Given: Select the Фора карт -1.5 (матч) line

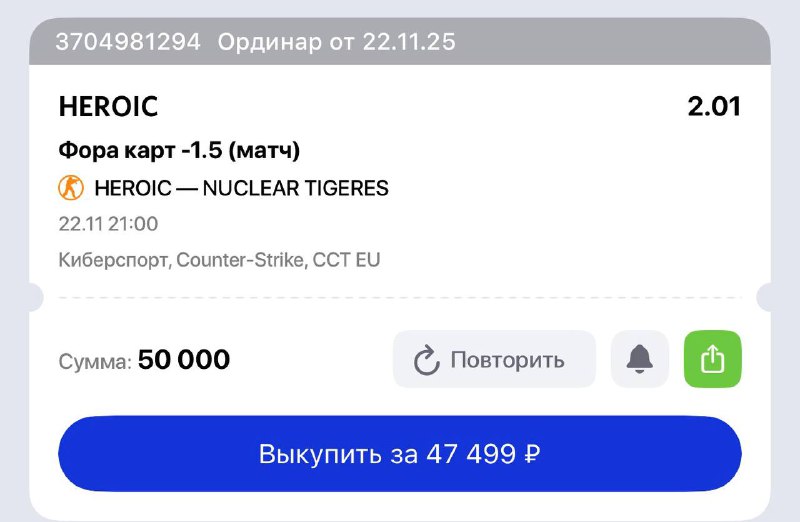Looking at the screenshot, I should 180,151.
